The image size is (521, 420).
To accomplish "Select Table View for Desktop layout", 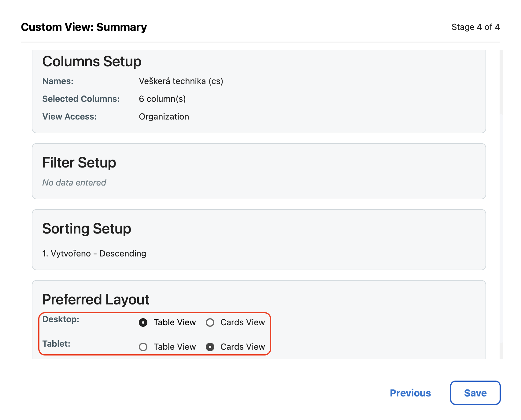I will (143, 322).
